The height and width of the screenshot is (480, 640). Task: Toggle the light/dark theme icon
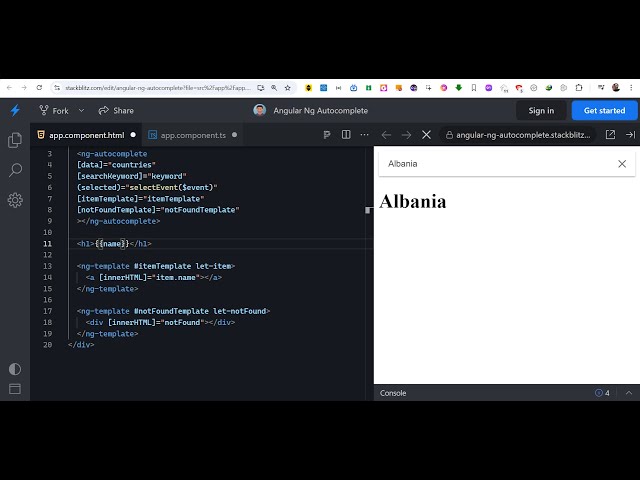point(15,369)
